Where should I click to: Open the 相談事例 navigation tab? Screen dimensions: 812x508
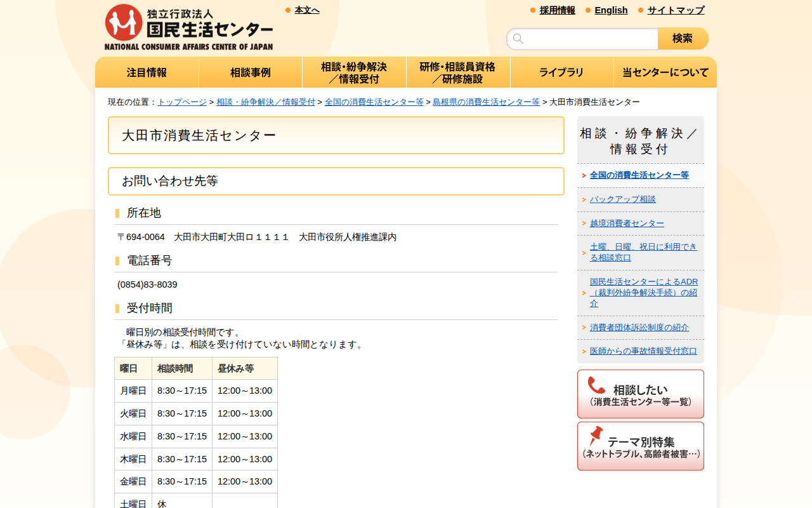[x=251, y=72]
